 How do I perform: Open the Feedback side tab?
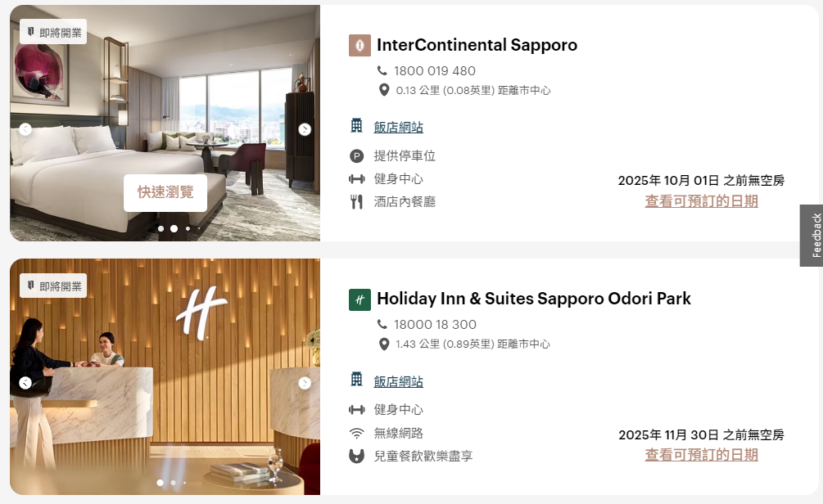tap(812, 236)
